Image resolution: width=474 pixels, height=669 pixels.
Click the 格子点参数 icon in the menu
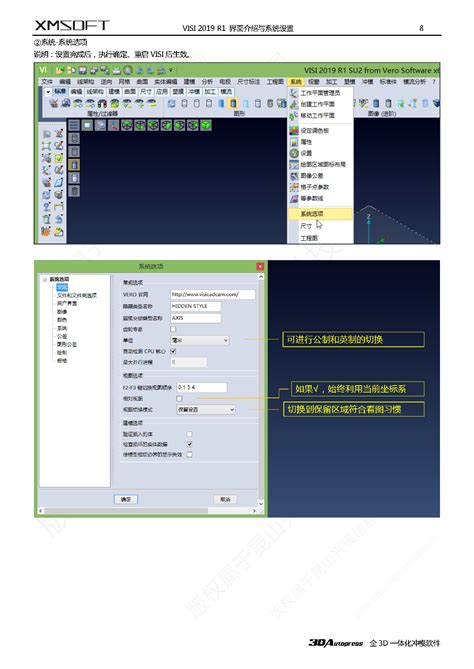(x=294, y=187)
